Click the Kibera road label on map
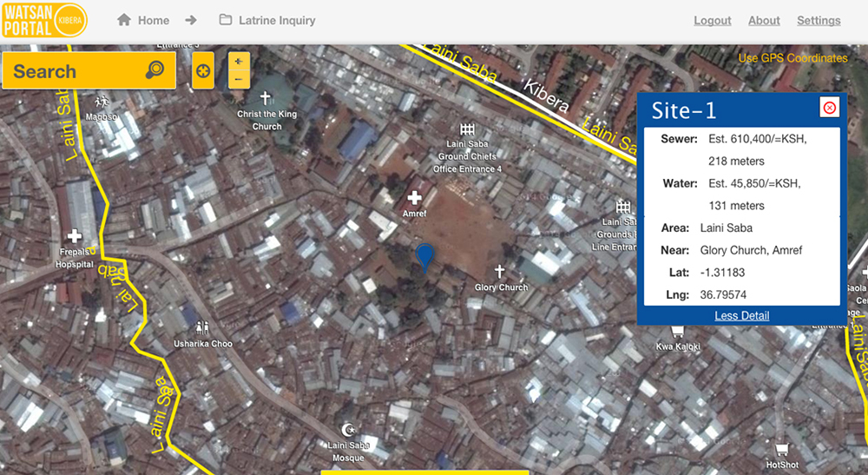This screenshot has width=868, height=475. tap(546, 96)
